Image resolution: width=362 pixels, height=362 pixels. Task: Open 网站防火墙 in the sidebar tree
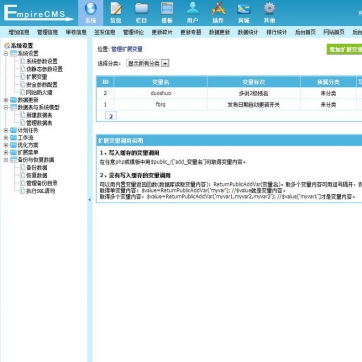(40, 92)
